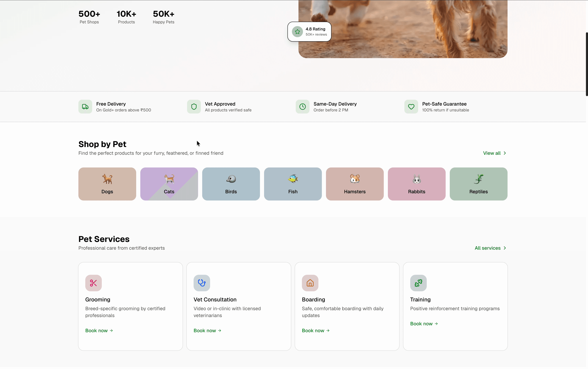
Task: Click the Training dumbbell icon
Action: pyautogui.click(x=418, y=283)
